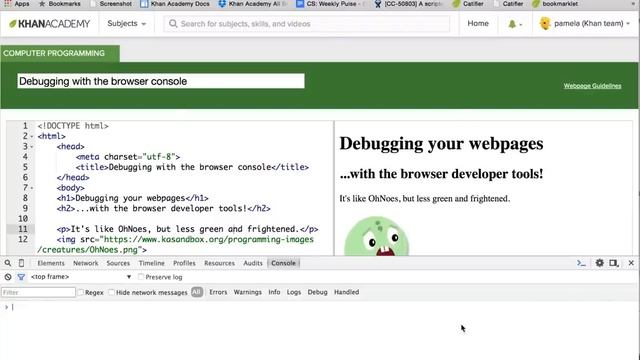Open the CS: Weekly Pulse bookmark
The width and height of the screenshot is (640, 360).
pyautogui.click(x=329, y=3)
